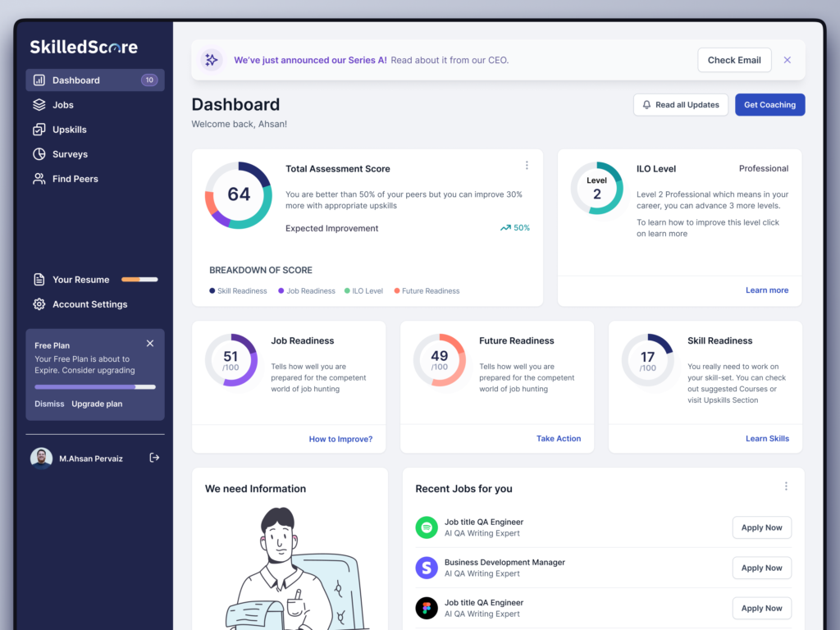Image resolution: width=840 pixels, height=630 pixels.
Task: Dismiss the Series A announcement banner
Action: (x=787, y=60)
